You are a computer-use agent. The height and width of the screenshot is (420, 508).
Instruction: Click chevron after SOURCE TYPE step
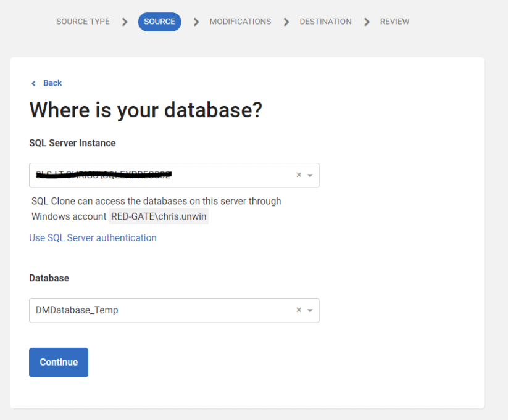click(125, 22)
